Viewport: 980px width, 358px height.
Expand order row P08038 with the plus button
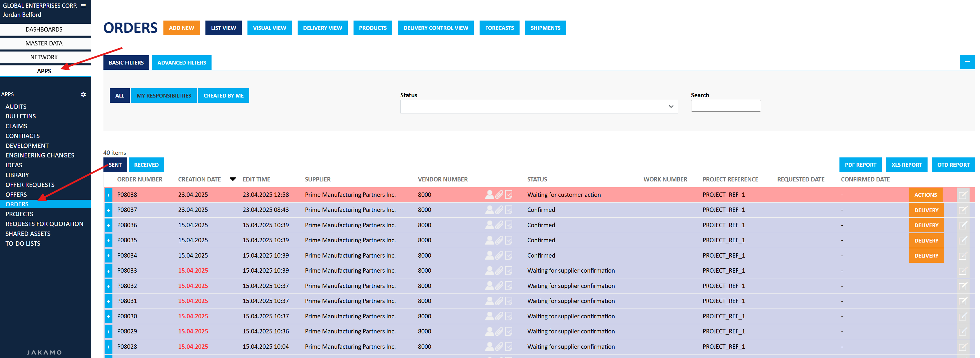coord(108,195)
